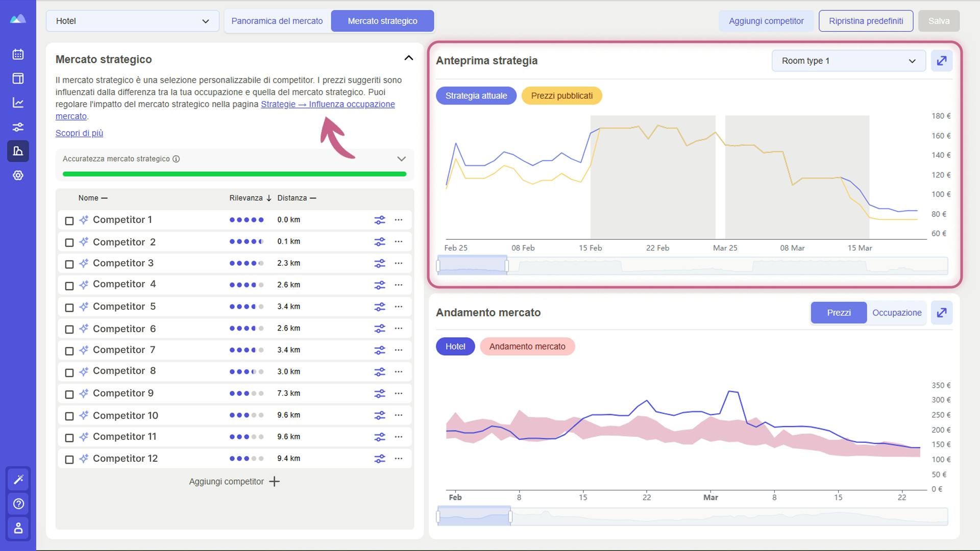Switch to Occupazione view in market trend
Viewport: 980px width, 551px height.
tap(897, 312)
